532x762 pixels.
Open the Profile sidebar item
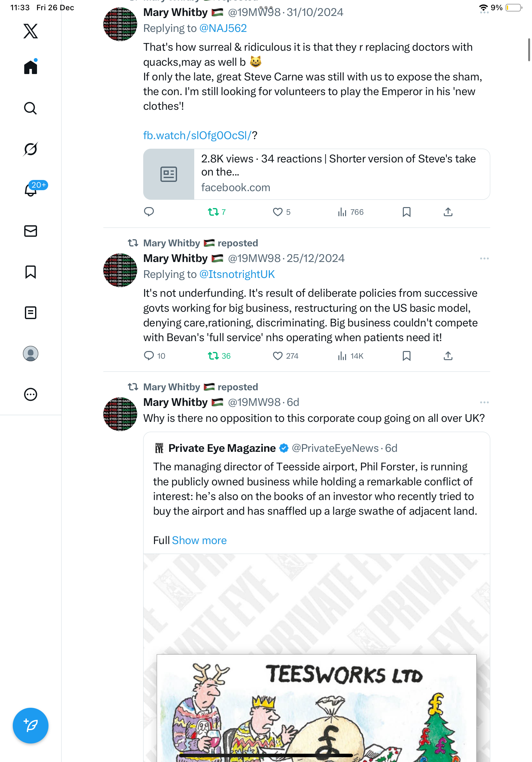tap(31, 354)
